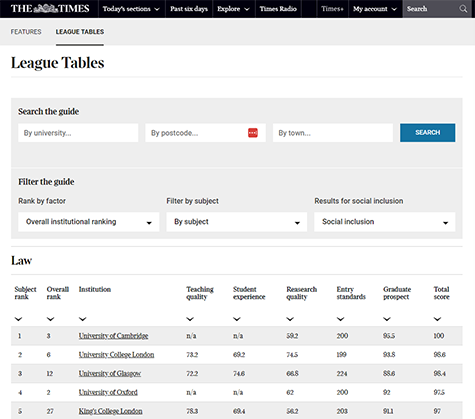Image resolution: width=475 pixels, height=419 pixels.
Task: Sort by Research quality chevron
Action: (x=290, y=319)
